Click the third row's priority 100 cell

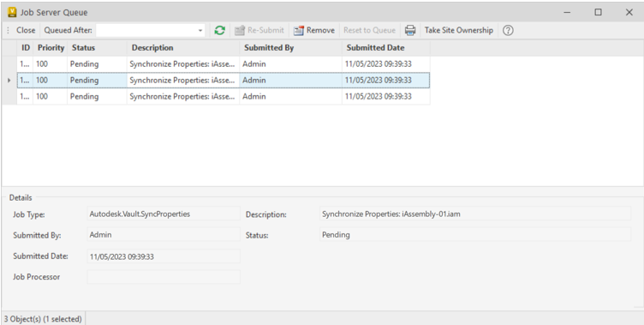click(51, 96)
